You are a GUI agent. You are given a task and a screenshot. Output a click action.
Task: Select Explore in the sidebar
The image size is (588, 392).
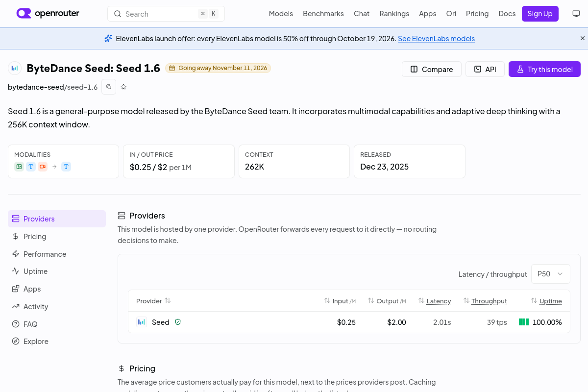coord(57,341)
